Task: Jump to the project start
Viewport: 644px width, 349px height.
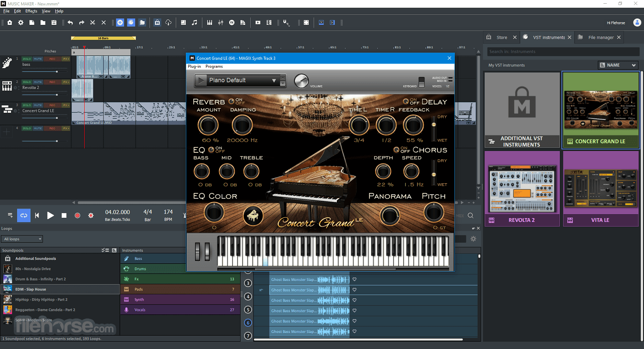Action: point(37,215)
